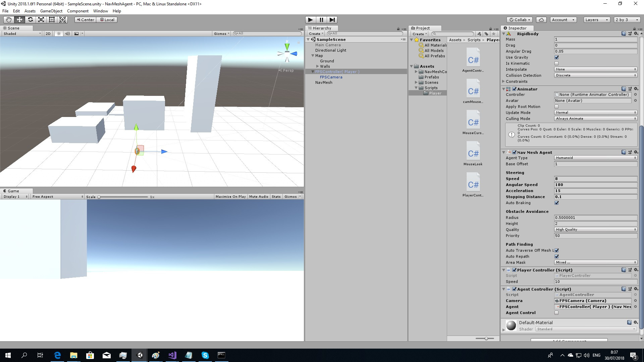Select the Rotate tool in toolbar
This screenshot has width=644, height=362.
30,20
